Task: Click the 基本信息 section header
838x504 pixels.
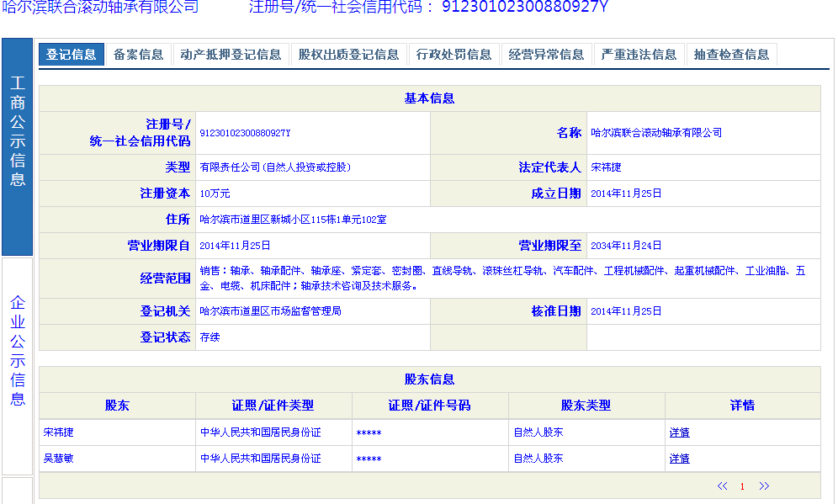Action: [x=429, y=98]
